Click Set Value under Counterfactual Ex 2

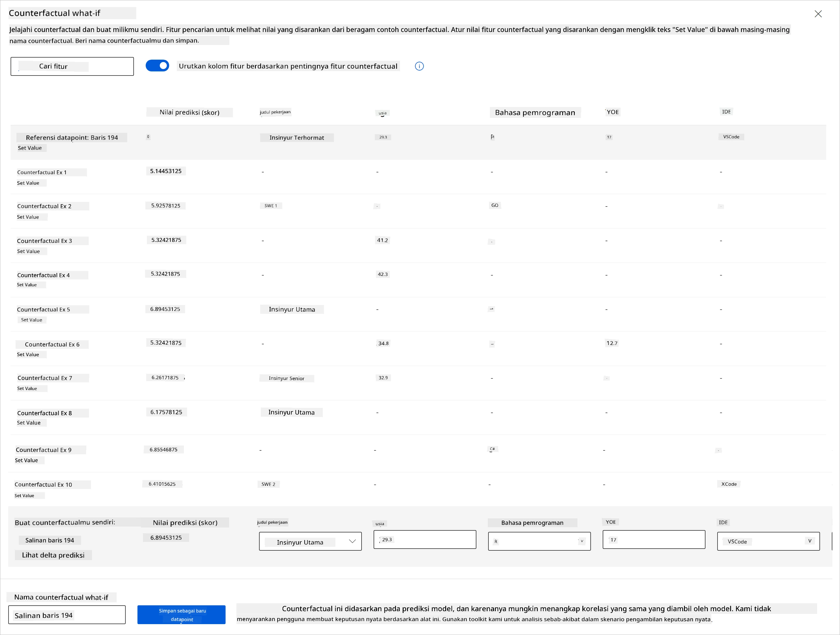tap(28, 217)
